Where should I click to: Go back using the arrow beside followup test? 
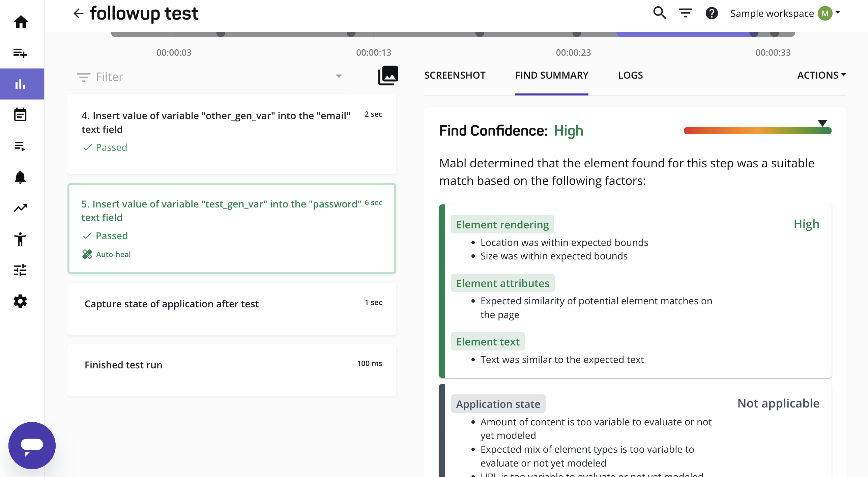tap(78, 13)
